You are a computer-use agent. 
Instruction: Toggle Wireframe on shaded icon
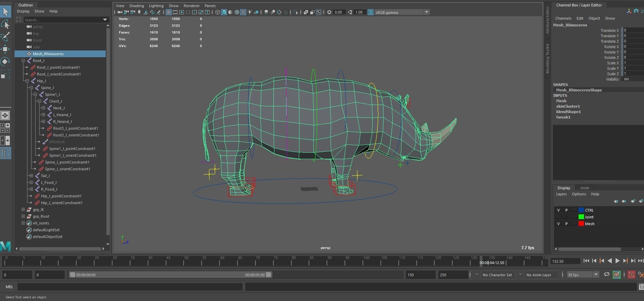237,12
